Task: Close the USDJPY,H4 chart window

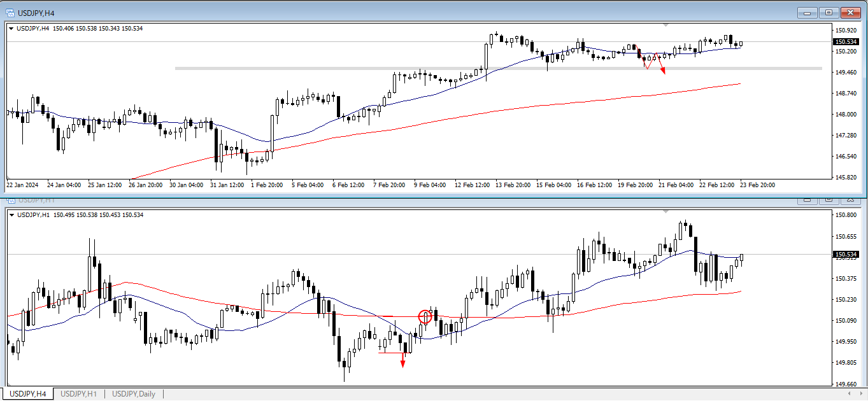Action: point(850,12)
